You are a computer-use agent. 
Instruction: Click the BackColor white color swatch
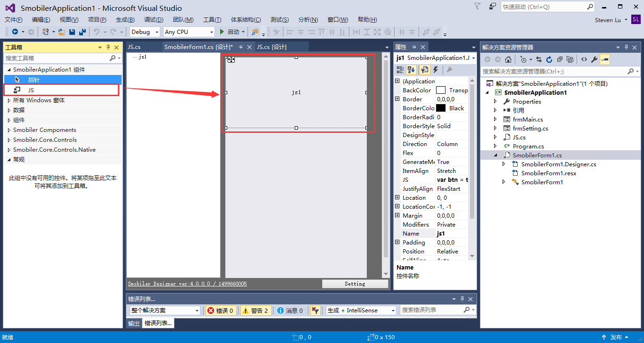(441, 90)
